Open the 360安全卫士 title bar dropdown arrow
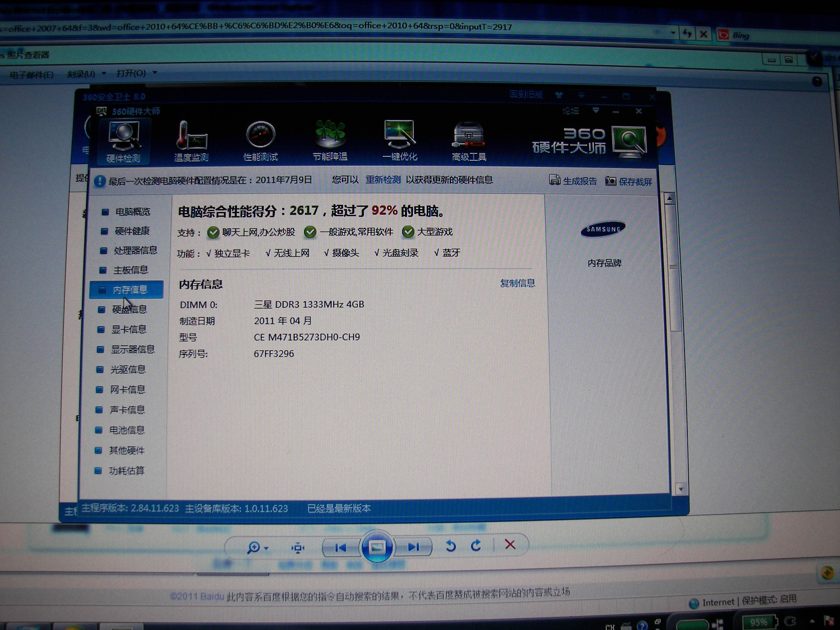This screenshot has width=840, height=630. point(581,95)
